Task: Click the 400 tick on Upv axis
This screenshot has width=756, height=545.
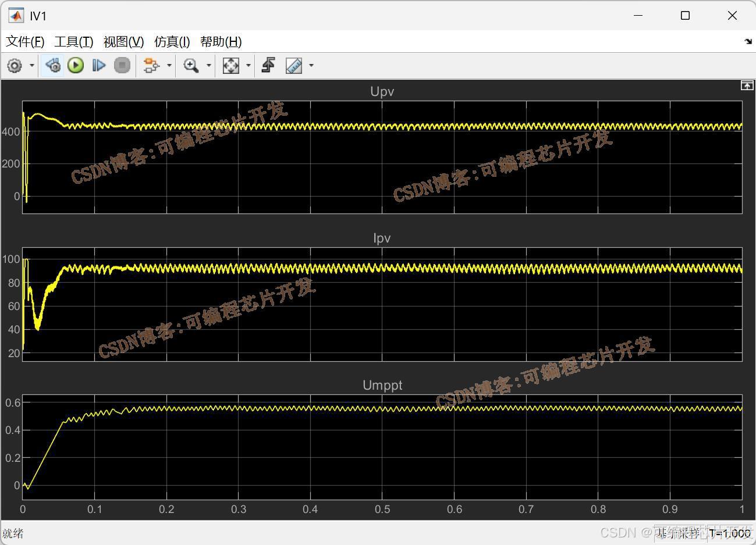Action: coord(11,132)
